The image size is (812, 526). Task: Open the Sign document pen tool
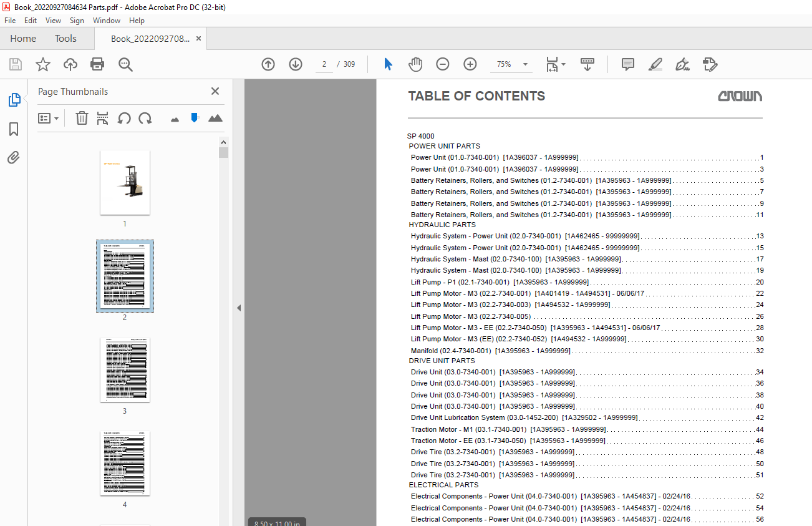tap(682, 64)
